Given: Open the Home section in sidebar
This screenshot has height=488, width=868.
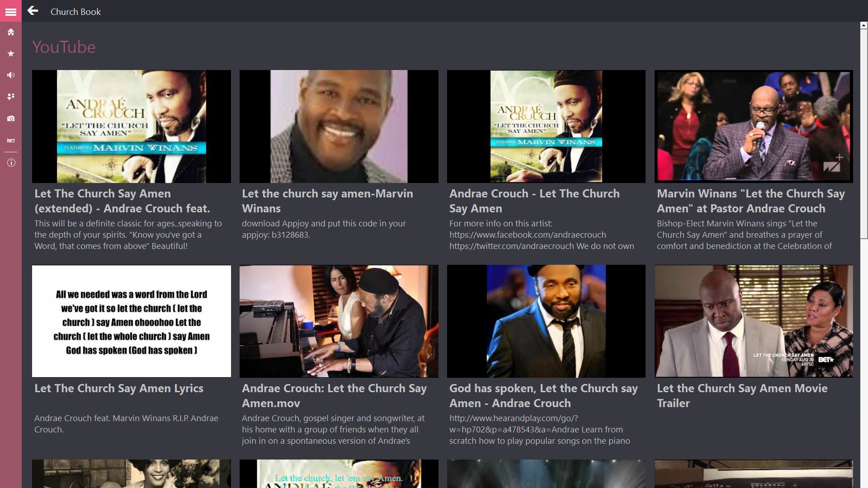Looking at the screenshot, I should [11, 32].
